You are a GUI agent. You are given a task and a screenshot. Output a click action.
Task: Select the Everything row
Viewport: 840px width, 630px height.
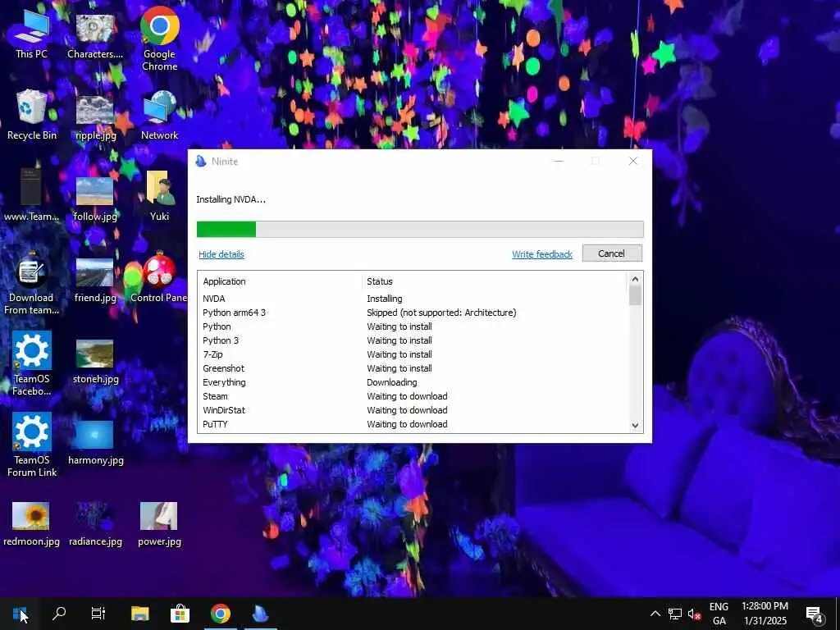tap(413, 382)
